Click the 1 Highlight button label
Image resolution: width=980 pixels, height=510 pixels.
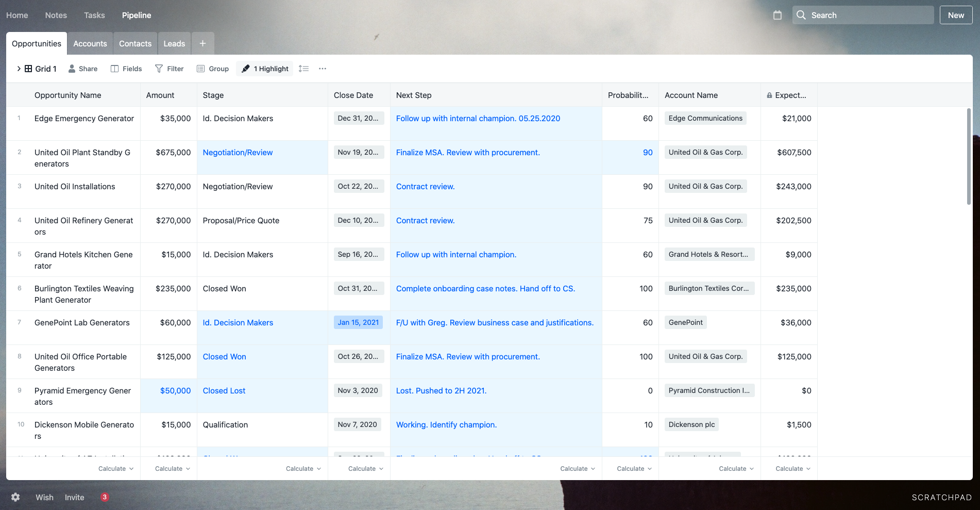click(x=271, y=69)
